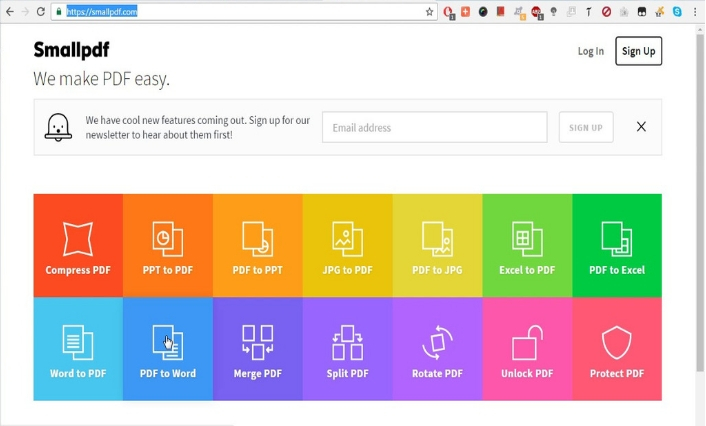
Task: Reload the page
Action: tap(41, 12)
